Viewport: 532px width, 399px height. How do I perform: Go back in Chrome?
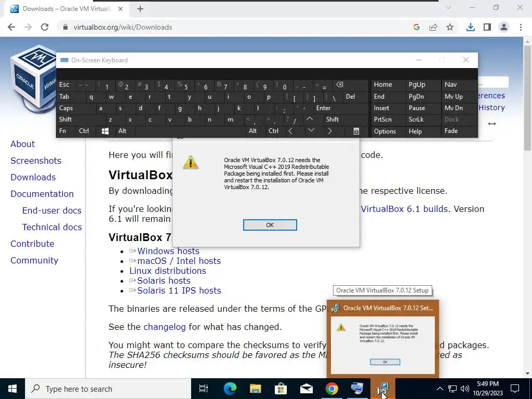(11, 27)
